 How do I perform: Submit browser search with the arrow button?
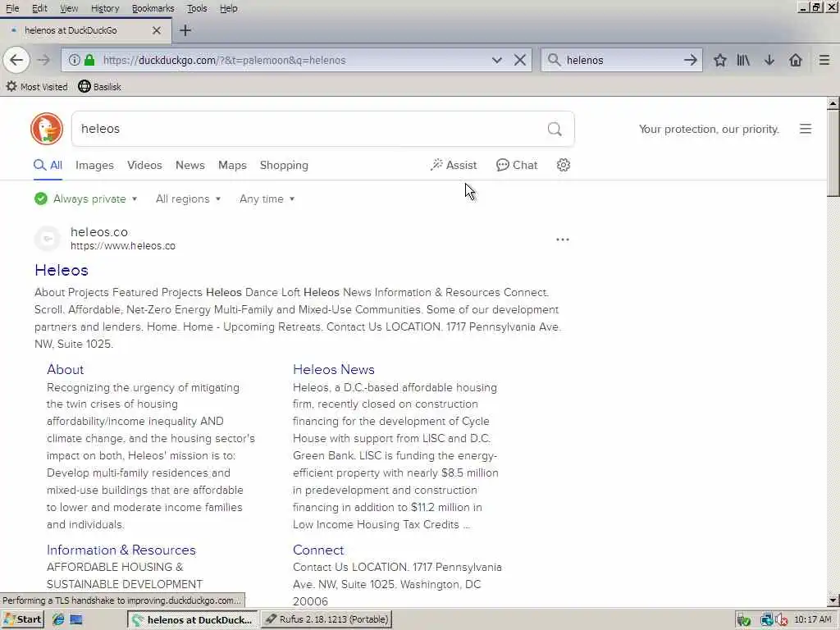click(x=691, y=60)
